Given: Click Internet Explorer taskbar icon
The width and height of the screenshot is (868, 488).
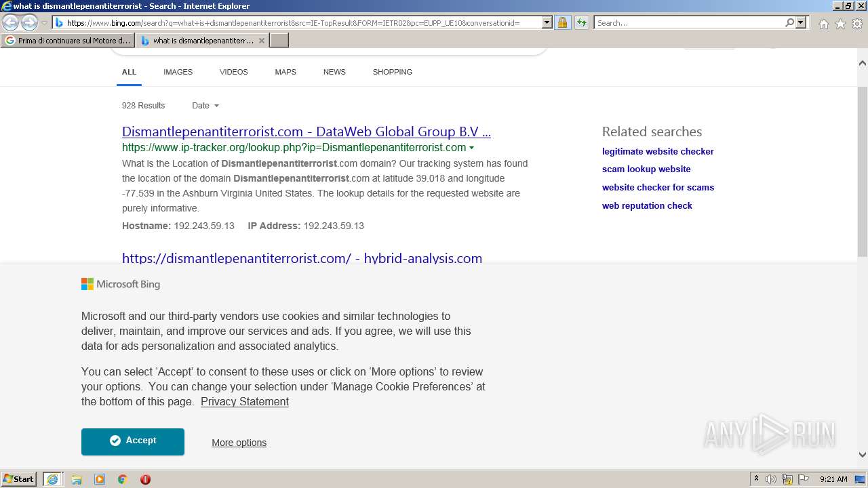Looking at the screenshot, I should click(x=52, y=479).
